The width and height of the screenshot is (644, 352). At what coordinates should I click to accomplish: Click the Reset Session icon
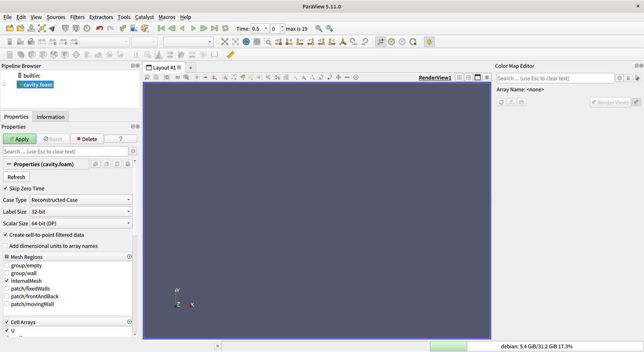tap(87, 29)
